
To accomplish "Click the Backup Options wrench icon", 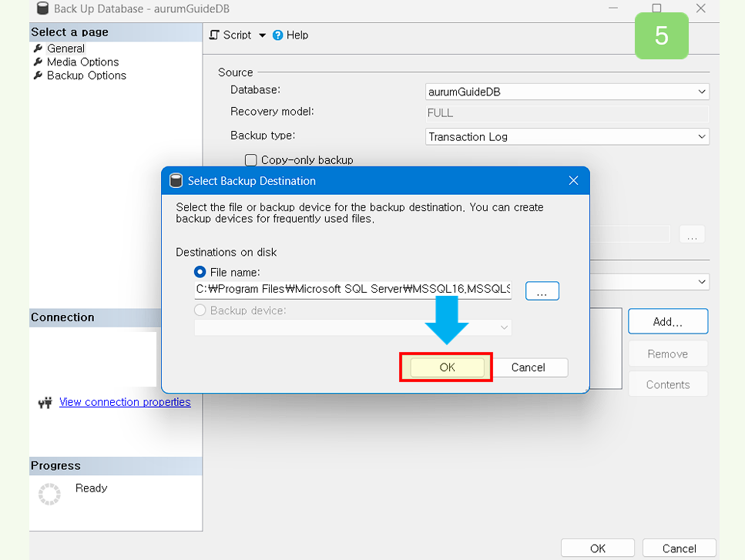I will click(38, 75).
